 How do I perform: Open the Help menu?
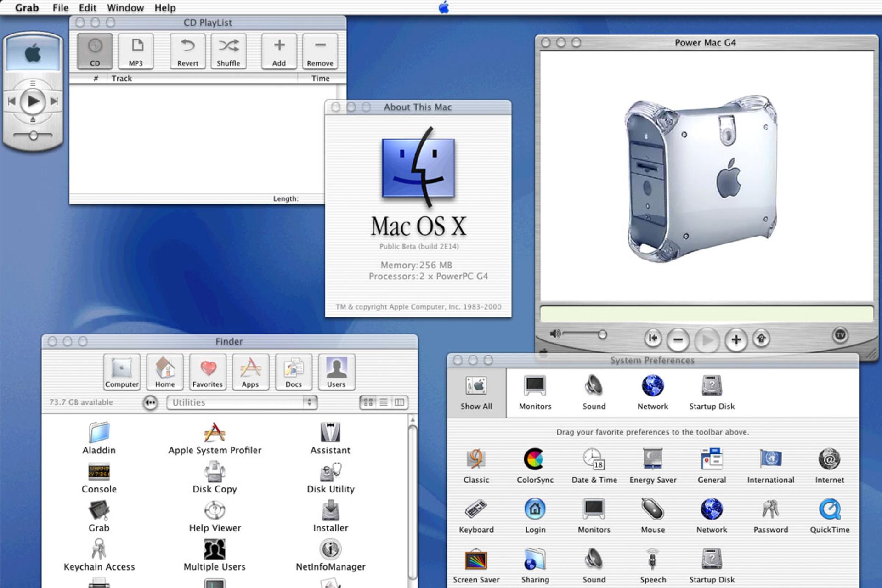165,8
